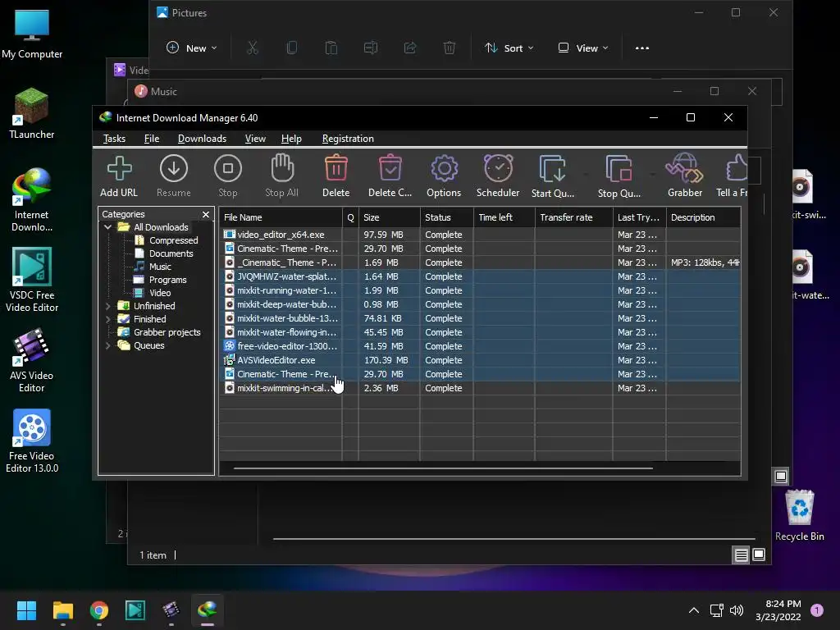Expand the Finished category

[x=107, y=319]
